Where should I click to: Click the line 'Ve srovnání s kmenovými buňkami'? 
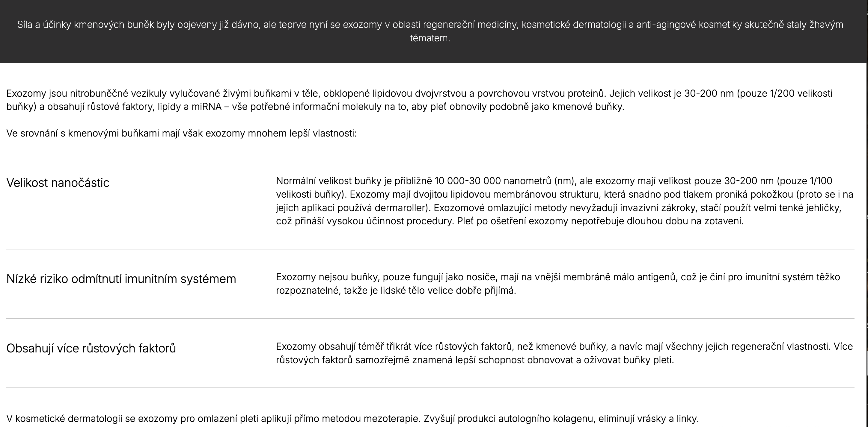pos(181,133)
